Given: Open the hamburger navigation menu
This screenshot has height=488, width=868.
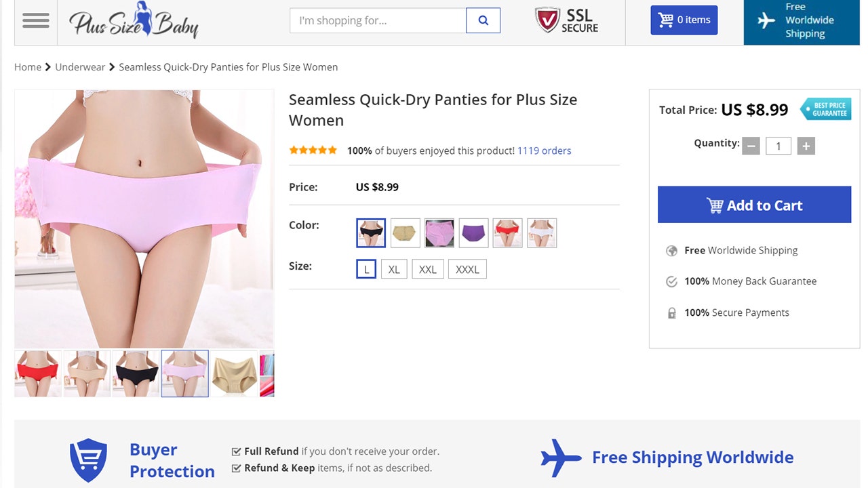Looking at the screenshot, I should [x=35, y=20].
